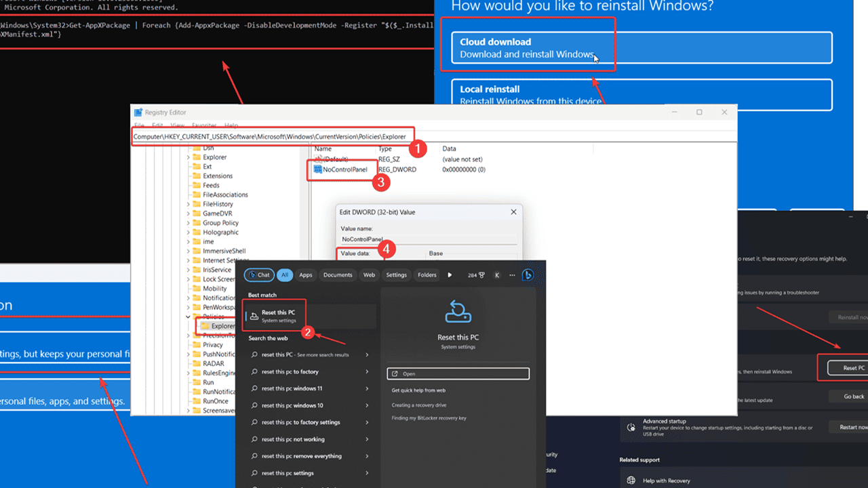Select the Mobility key in registry tree
This screenshot has height=488, width=868.
215,288
